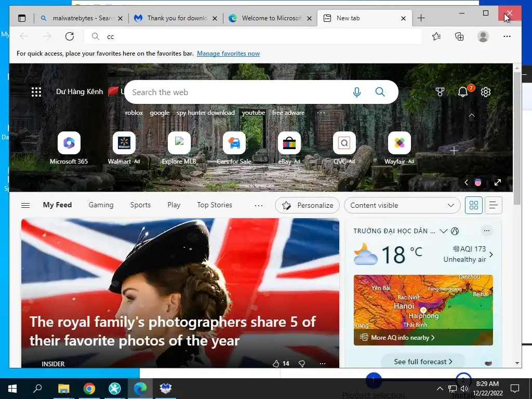532x399 pixels.
Task: Open the Rewards trophy icon
Action: point(440,92)
